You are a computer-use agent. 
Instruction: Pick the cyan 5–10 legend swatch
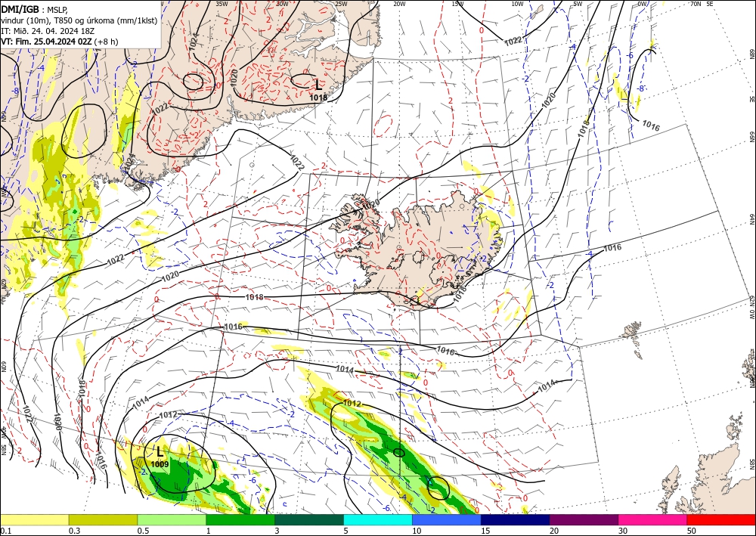378,519
